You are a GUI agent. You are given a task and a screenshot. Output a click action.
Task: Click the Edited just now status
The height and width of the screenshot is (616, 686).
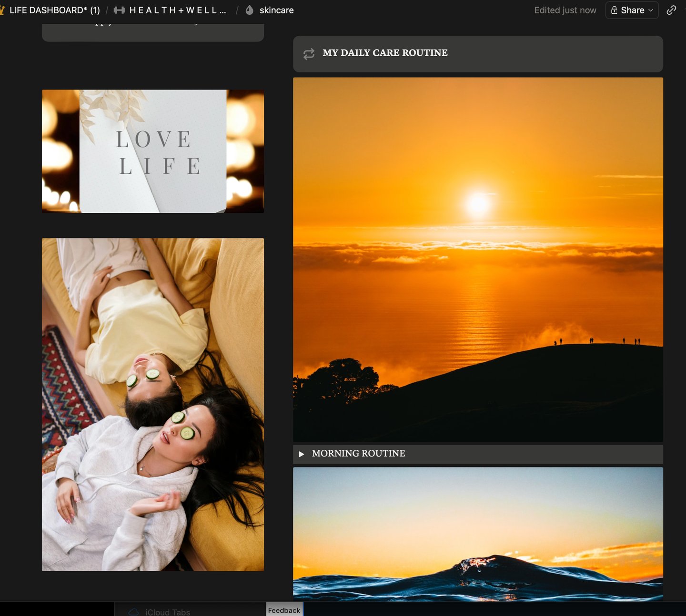coord(565,10)
